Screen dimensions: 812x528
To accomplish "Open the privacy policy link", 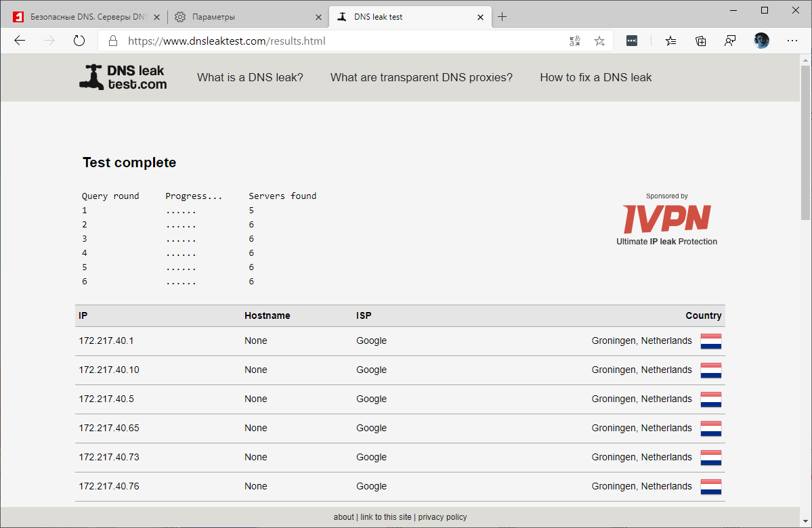I will coord(442,517).
